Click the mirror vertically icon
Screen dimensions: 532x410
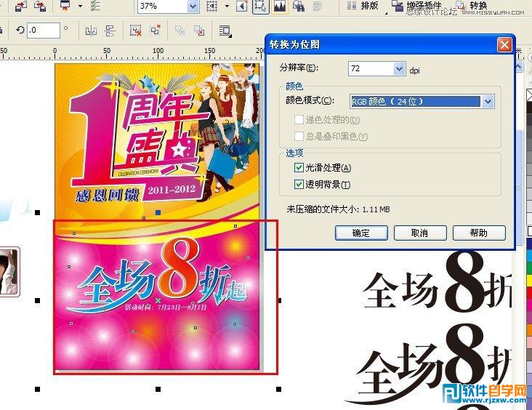(x=110, y=31)
